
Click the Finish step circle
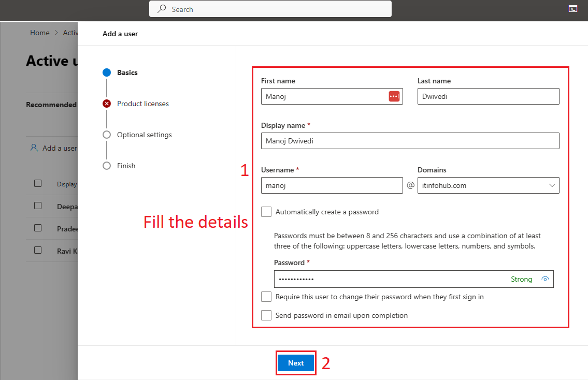pyautogui.click(x=107, y=166)
